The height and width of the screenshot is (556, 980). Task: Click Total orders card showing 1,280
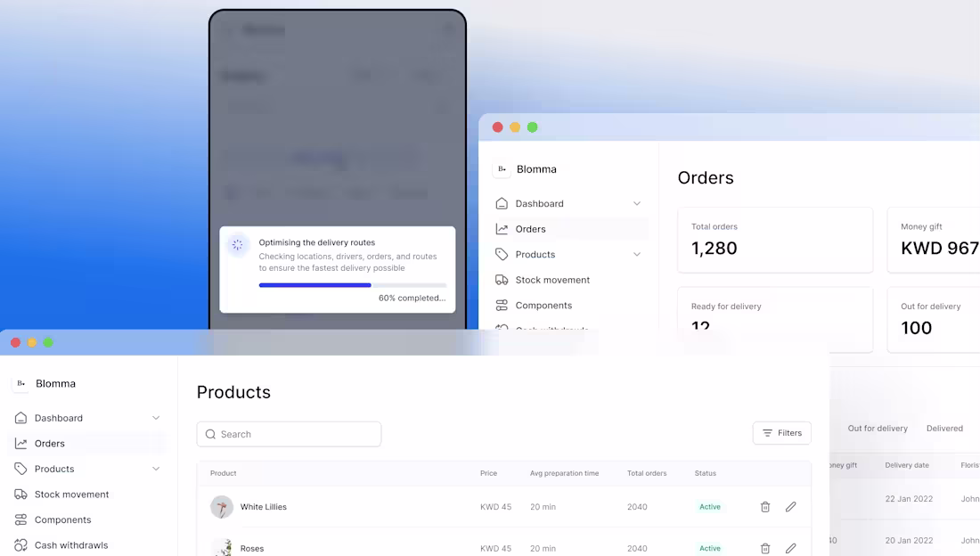[x=775, y=241]
